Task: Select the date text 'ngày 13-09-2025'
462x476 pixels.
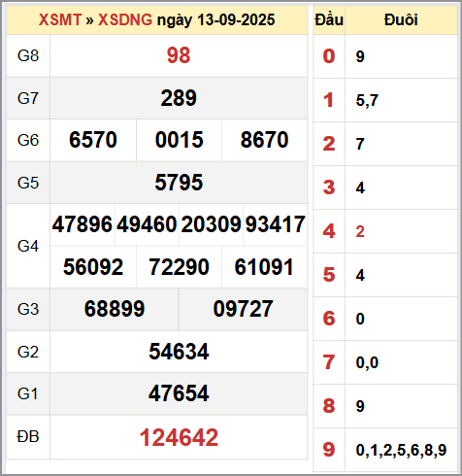Action: click(x=215, y=20)
